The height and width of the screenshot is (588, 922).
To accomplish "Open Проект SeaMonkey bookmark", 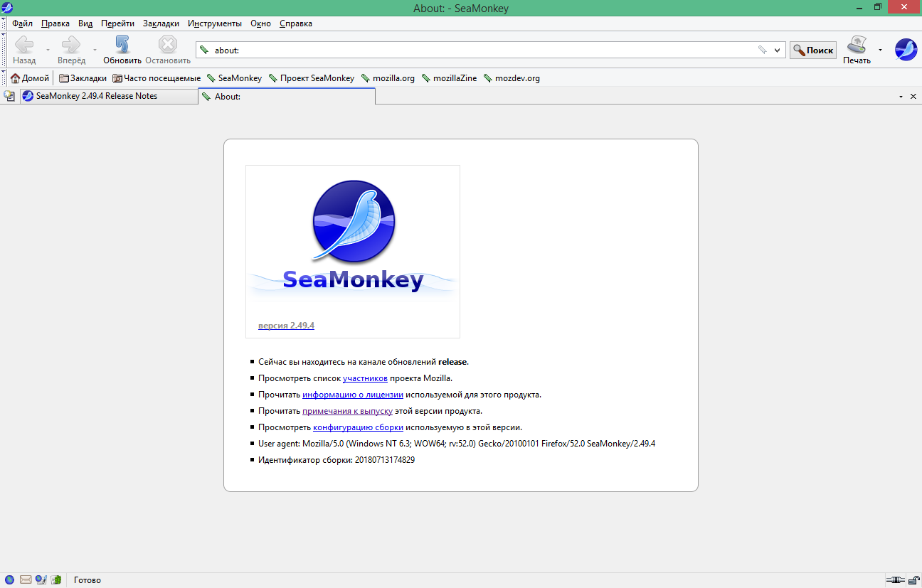I will 311,78.
